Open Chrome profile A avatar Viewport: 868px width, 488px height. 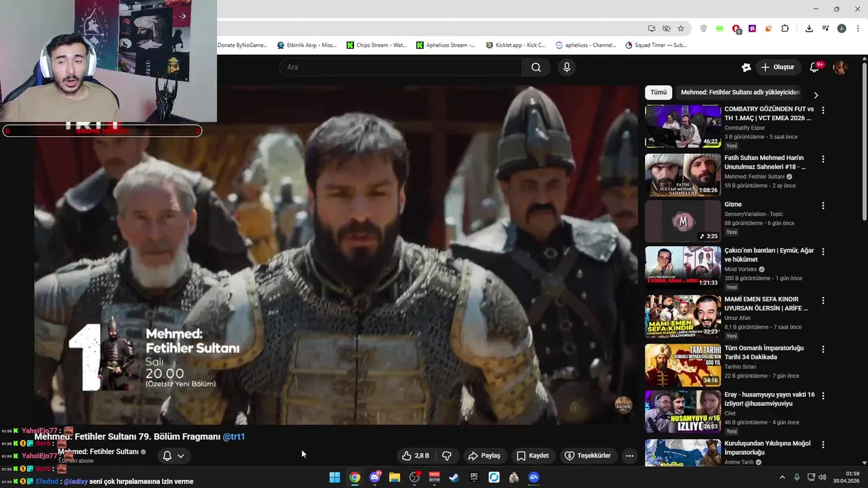coord(842,28)
